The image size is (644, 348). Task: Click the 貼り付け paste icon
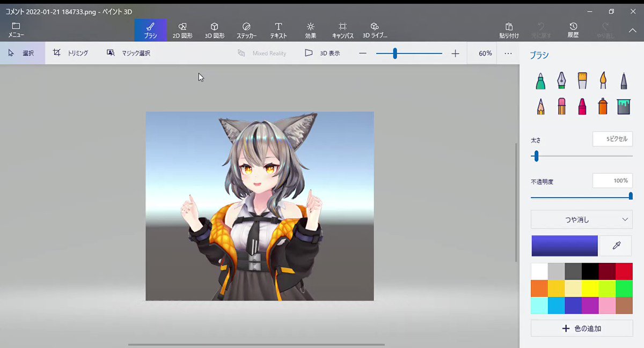point(509,30)
